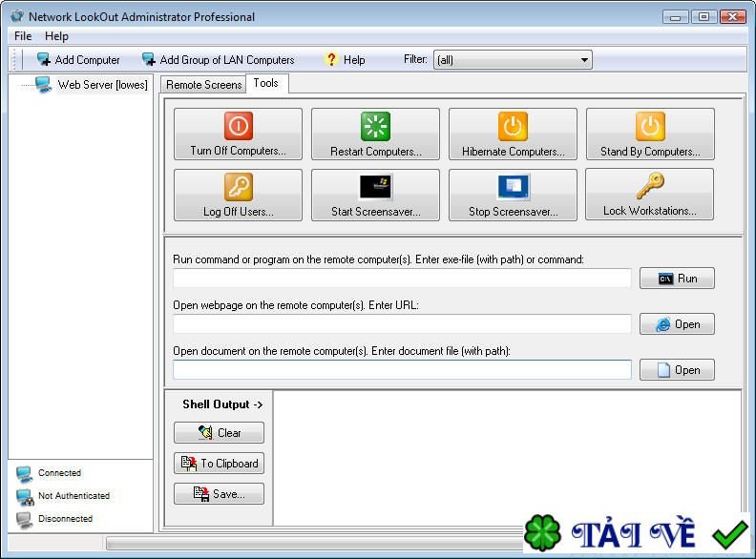
Task: Open the Help menu
Action: click(x=56, y=36)
